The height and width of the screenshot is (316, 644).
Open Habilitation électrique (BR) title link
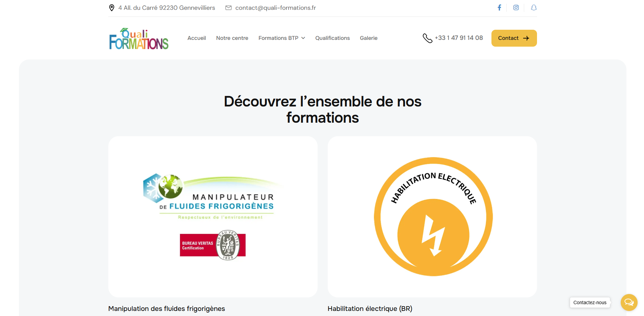click(x=370, y=309)
